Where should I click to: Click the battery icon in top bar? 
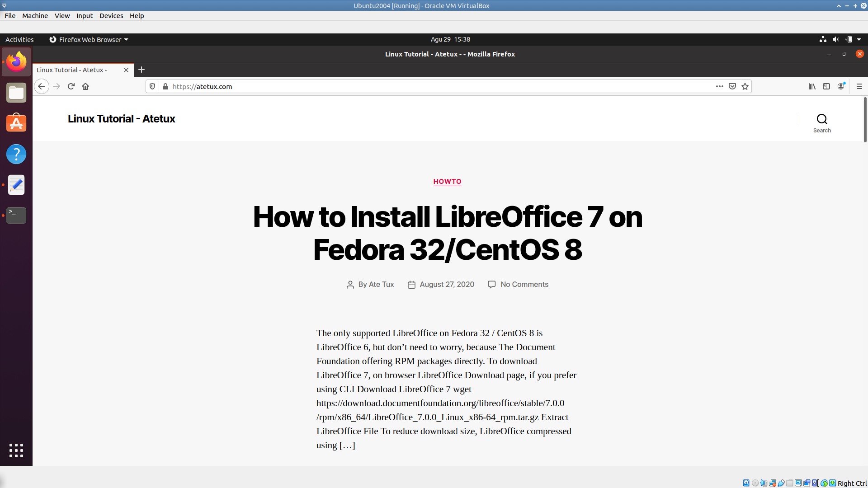click(x=849, y=39)
